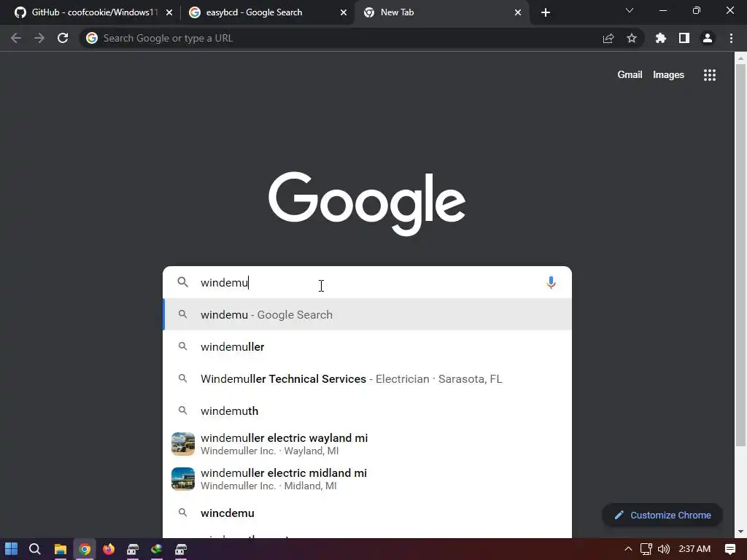The image size is (747, 560).
Task: Toggle the side panel icon
Action: (684, 38)
